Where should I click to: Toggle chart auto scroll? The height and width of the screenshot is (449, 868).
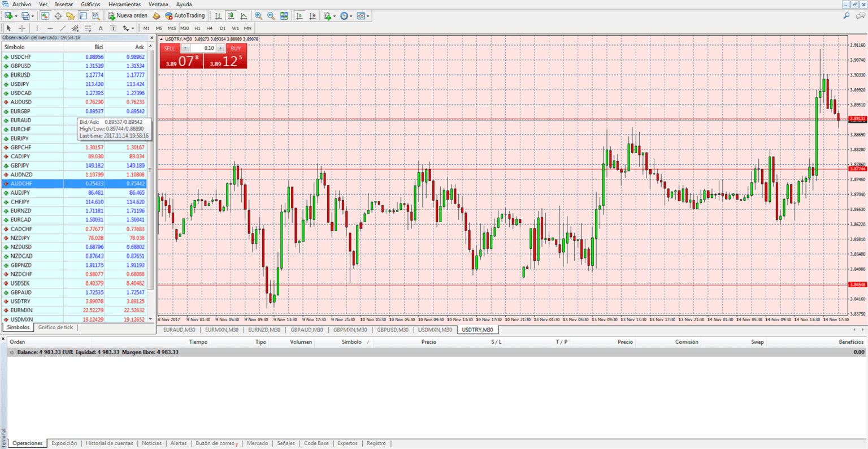[x=299, y=15]
